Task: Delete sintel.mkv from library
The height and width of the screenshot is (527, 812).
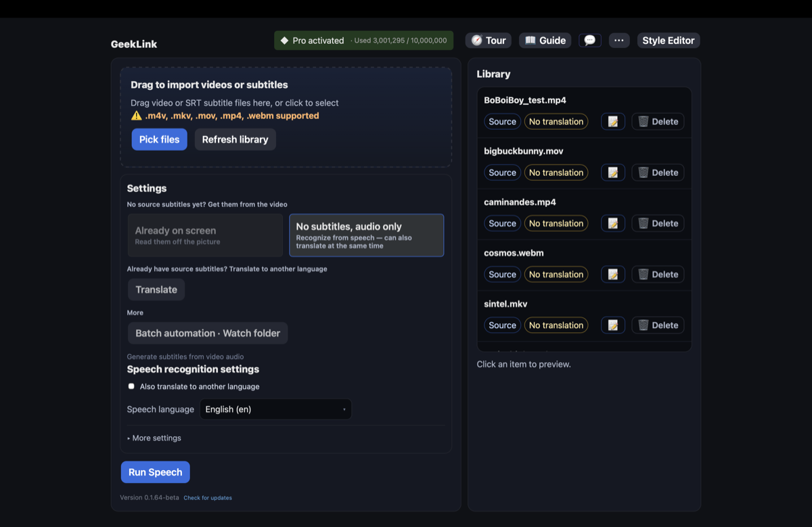Action: pyautogui.click(x=658, y=325)
